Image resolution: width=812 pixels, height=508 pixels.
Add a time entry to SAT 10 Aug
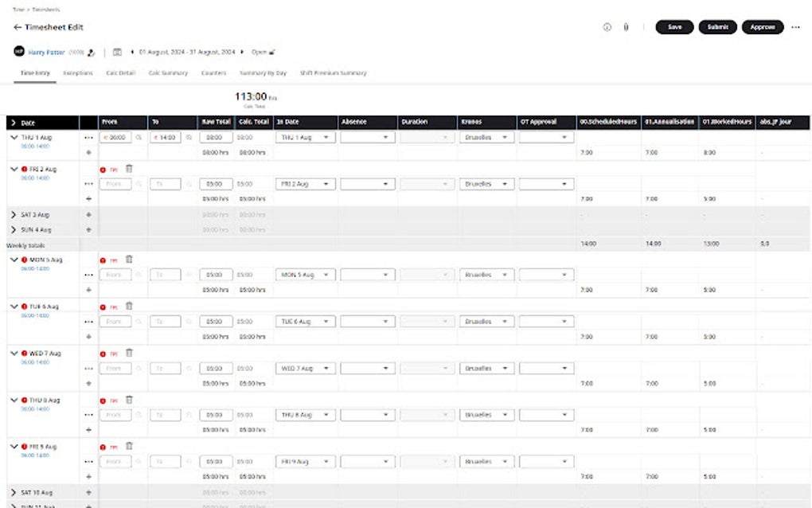[88, 492]
